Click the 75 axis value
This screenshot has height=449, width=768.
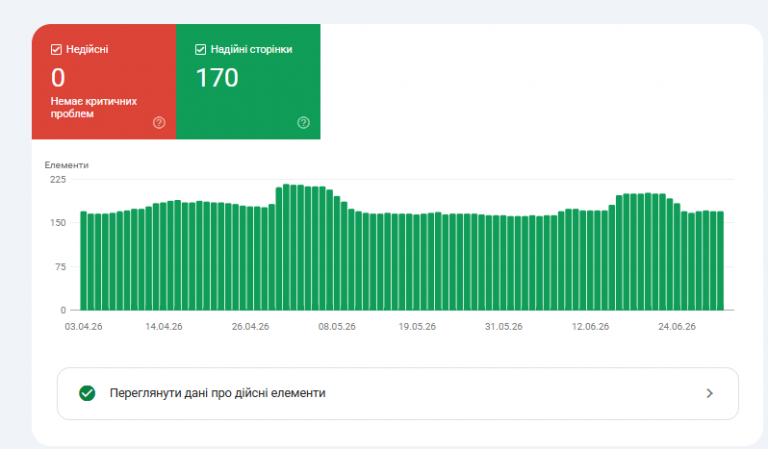pos(60,267)
